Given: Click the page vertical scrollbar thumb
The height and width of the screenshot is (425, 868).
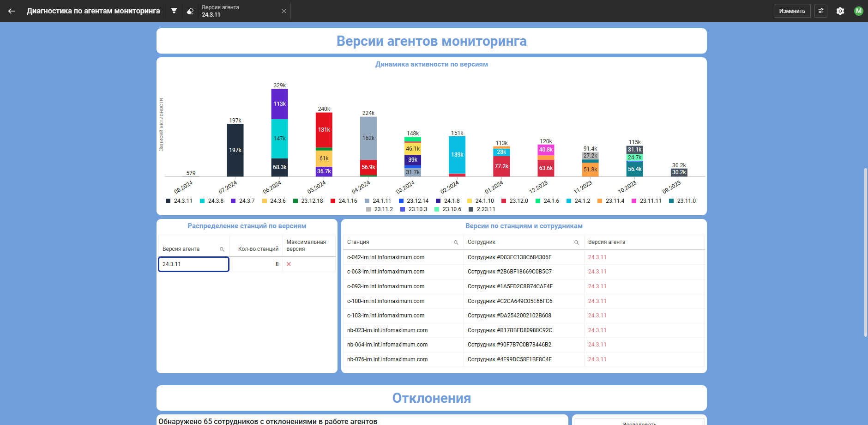Looking at the screenshot, I should pyautogui.click(x=866, y=253).
